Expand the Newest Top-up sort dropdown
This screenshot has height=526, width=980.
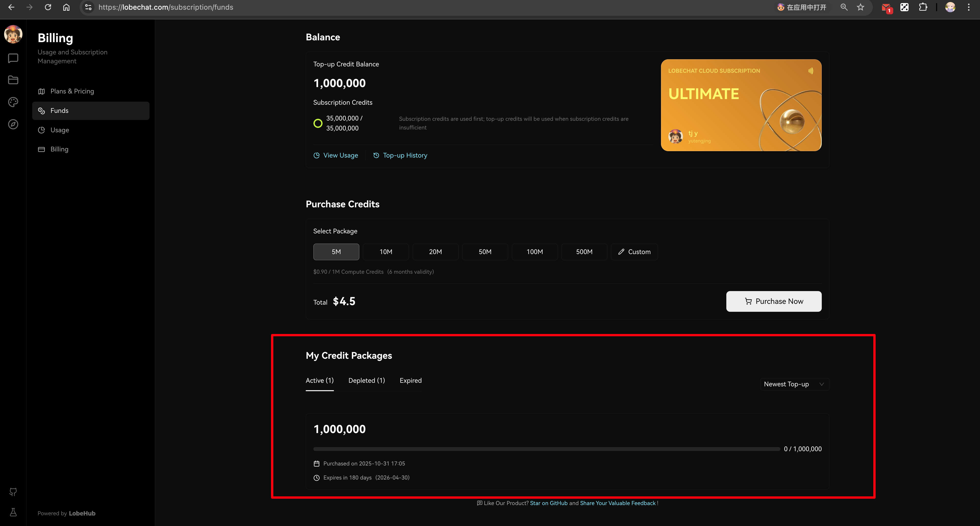coord(794,384)
